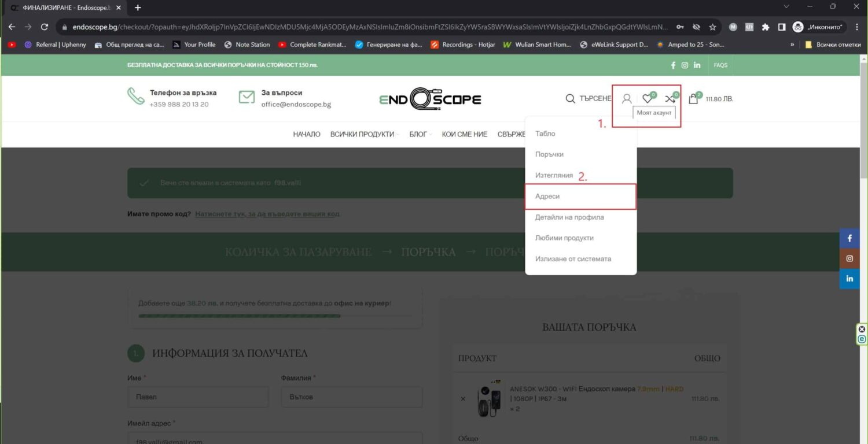Click the Instagram floating side button

[849, 258]
